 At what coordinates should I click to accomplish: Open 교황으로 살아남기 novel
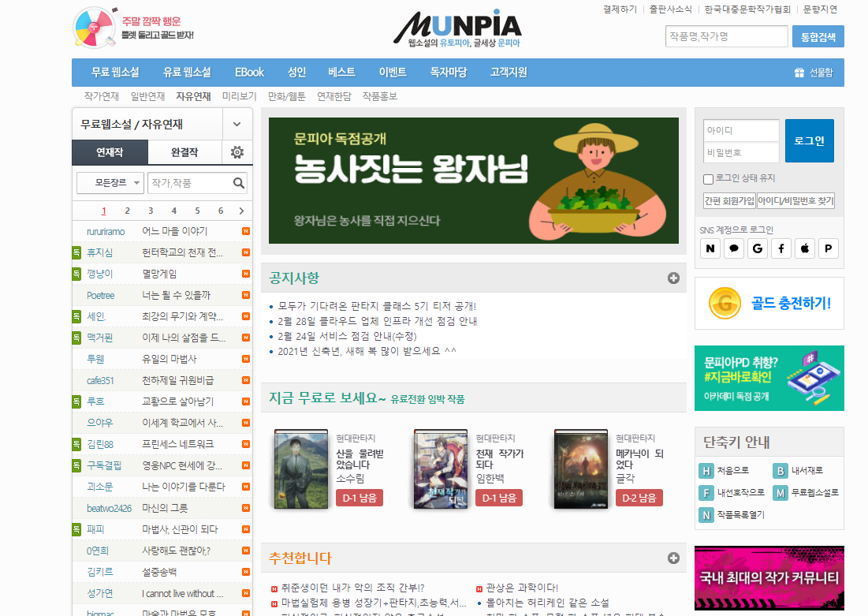point(177,401)
